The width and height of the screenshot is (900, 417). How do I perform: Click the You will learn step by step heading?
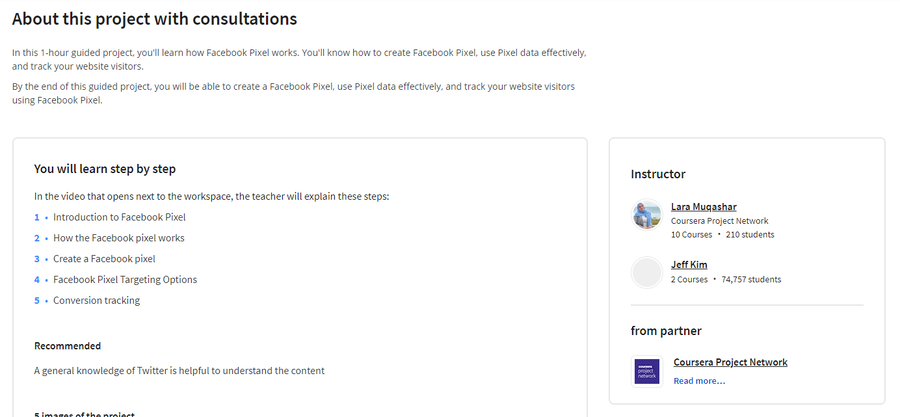tap(104, 169)
